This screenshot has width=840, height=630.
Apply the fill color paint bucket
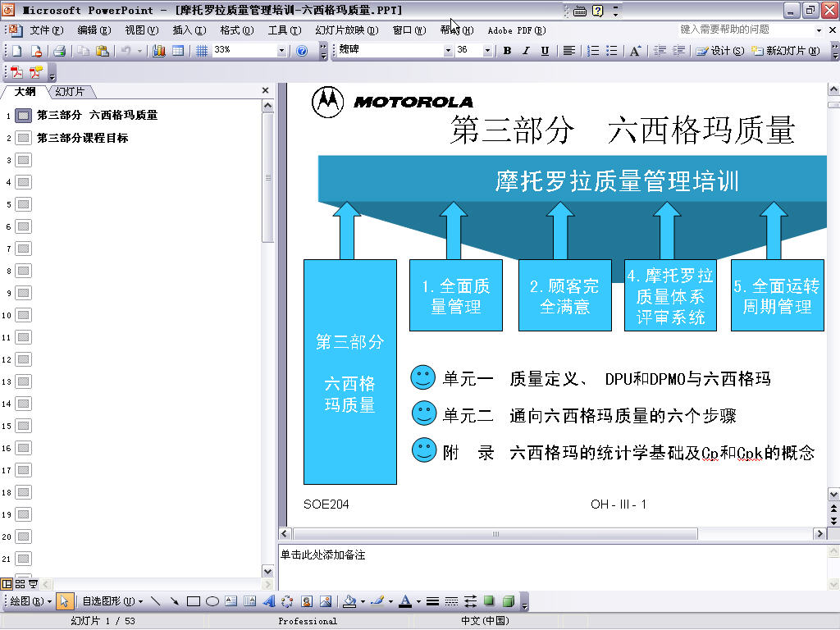point(349,601)
